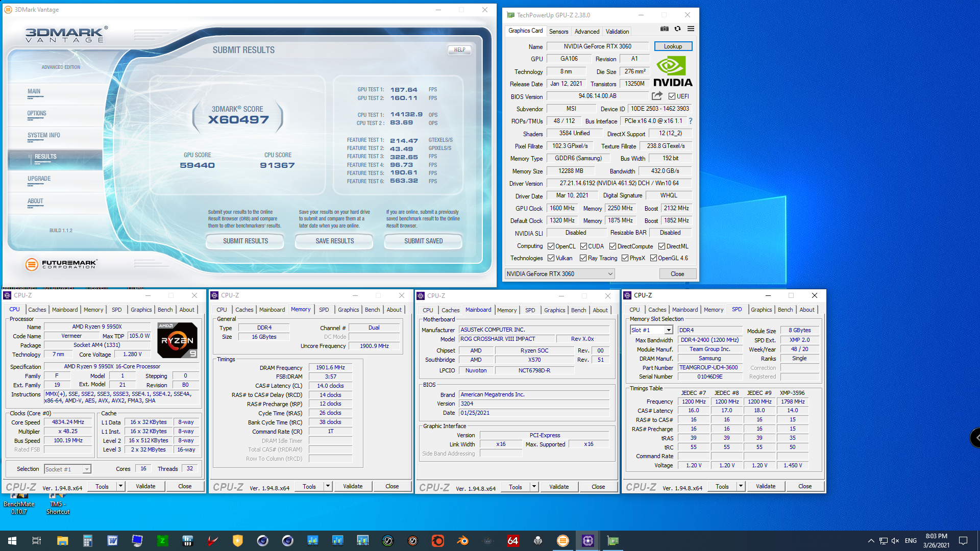Open Task View from the taskbar
Image resolution: width=980 pixels, height=551 pixels.
pos(37,541)
